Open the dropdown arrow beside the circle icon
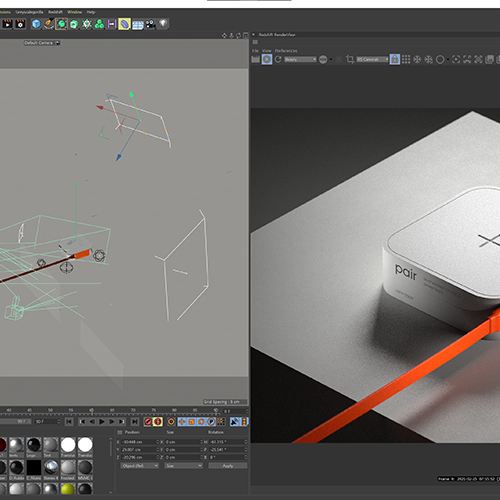Screen dimensions: 500x500 pos(448,60)
